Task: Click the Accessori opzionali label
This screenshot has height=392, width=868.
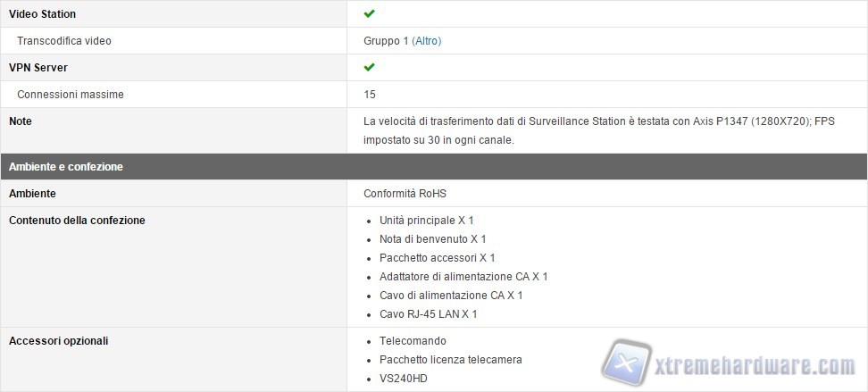Action: tap(59, 340)
